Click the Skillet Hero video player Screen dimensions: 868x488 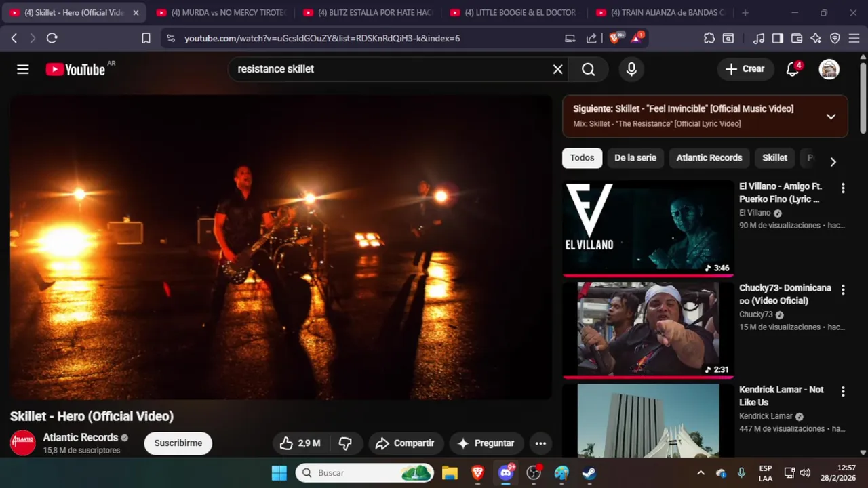pos(281,247)
